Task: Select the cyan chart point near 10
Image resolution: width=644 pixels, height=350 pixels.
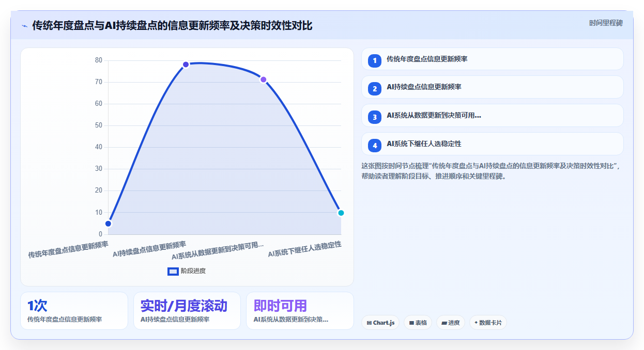Action: point(341,213)
